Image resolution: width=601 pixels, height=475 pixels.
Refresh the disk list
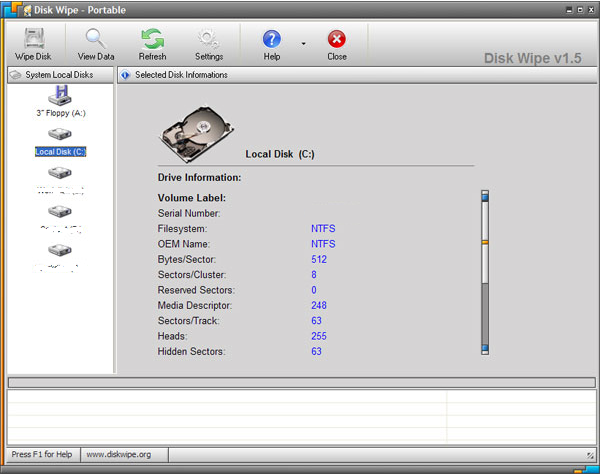(153, 44)
